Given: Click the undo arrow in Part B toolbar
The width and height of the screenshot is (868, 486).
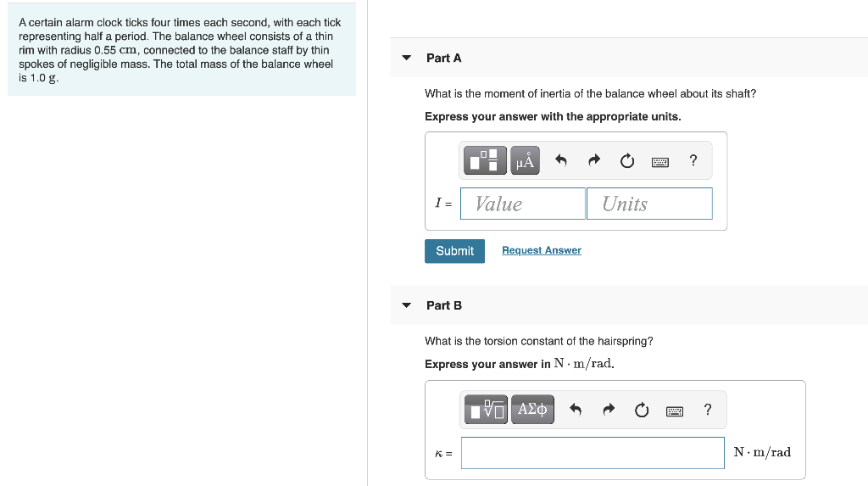Looking at the screenshot, I should click(576, 410).
